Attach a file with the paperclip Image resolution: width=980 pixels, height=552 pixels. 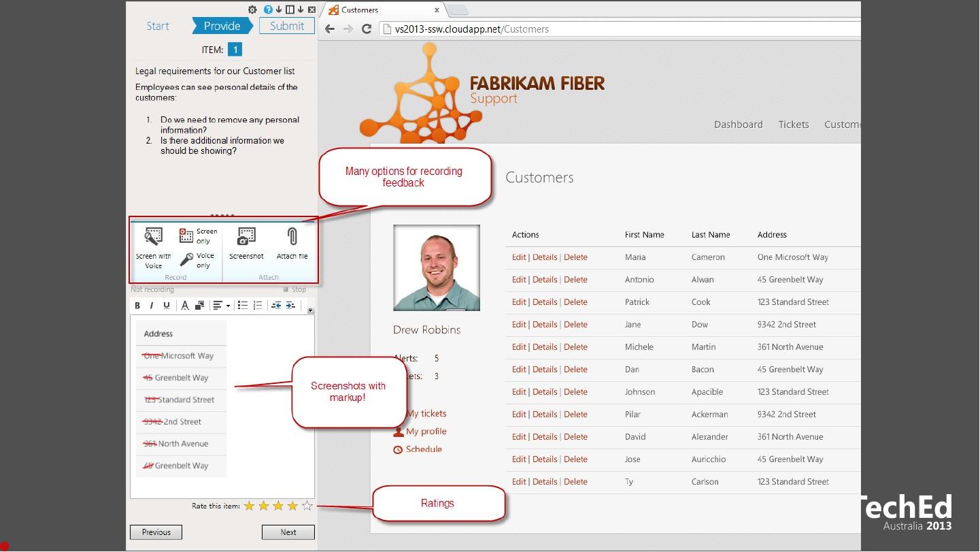pyautogui.click(x=292, y=243)
